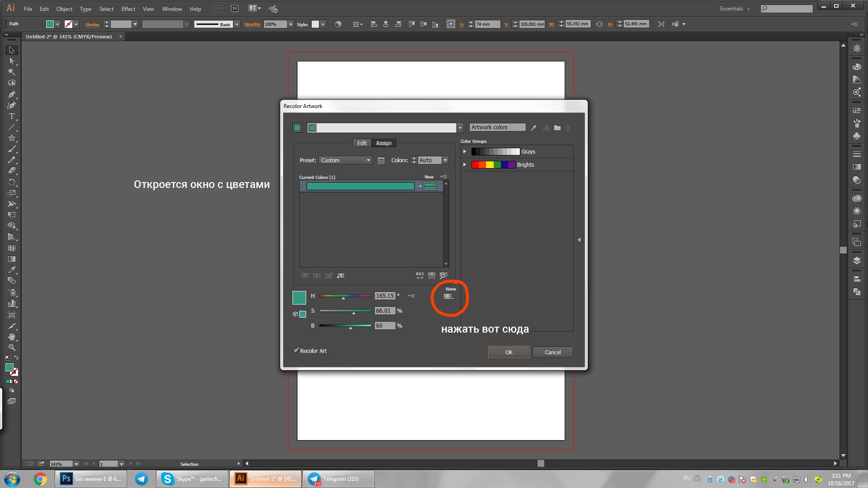The width and height of the screenshot is (868, 488).
Task: Open Skype window from the taskbar
Action: (x=192, y=479)
